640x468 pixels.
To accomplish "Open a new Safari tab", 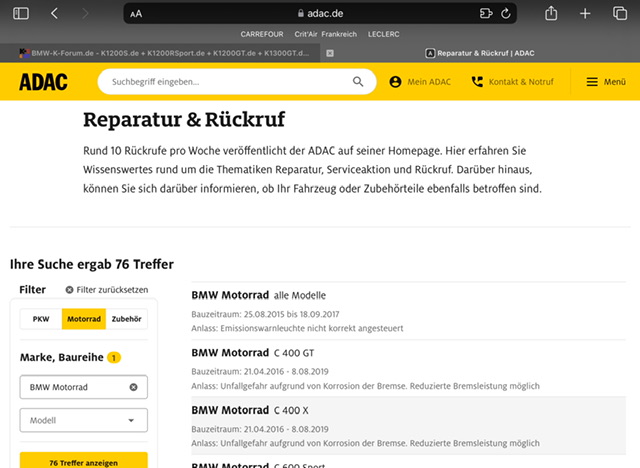I will 586,13.
